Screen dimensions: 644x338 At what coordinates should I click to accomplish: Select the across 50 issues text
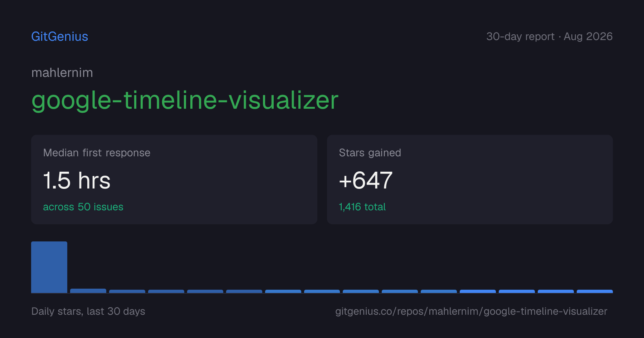coord(83,207)
